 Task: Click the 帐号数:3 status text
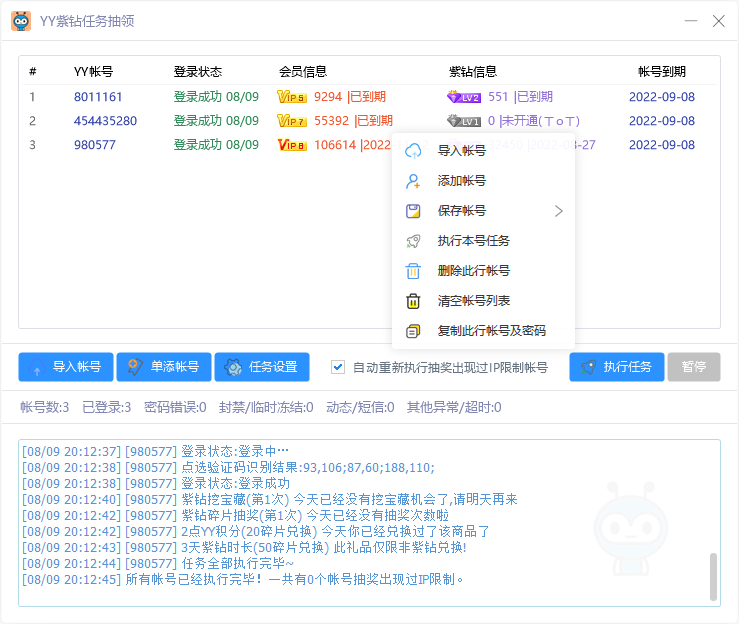[x=45, y=407]
